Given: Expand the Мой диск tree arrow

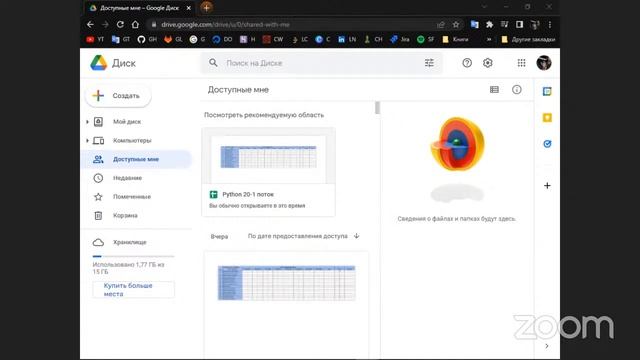Looking at the screenshot, I should click(x=87, y=122).
